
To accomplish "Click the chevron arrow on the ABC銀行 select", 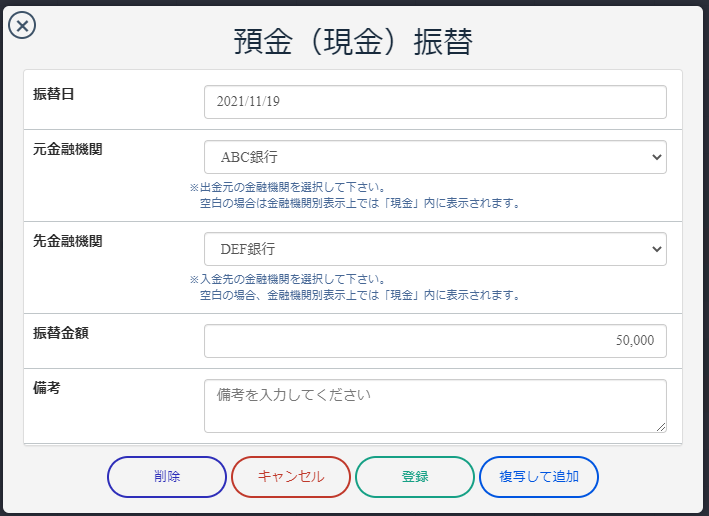I will tap(657, 157).
